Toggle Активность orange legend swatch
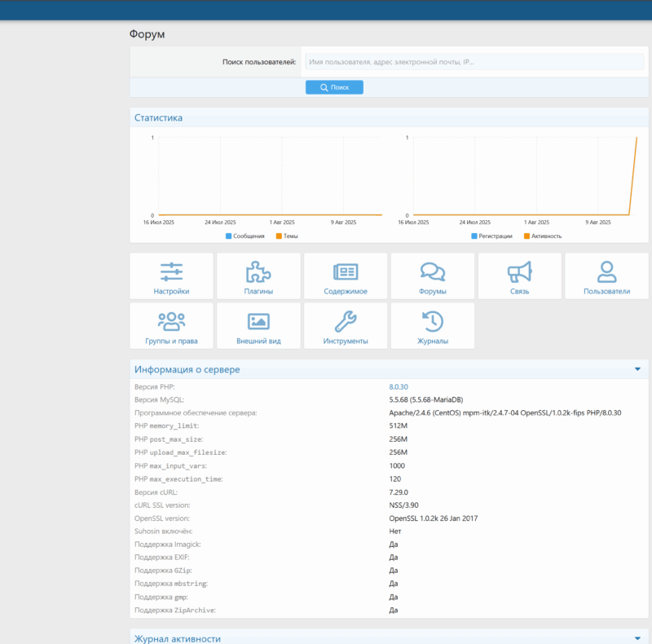 [526, 236]
